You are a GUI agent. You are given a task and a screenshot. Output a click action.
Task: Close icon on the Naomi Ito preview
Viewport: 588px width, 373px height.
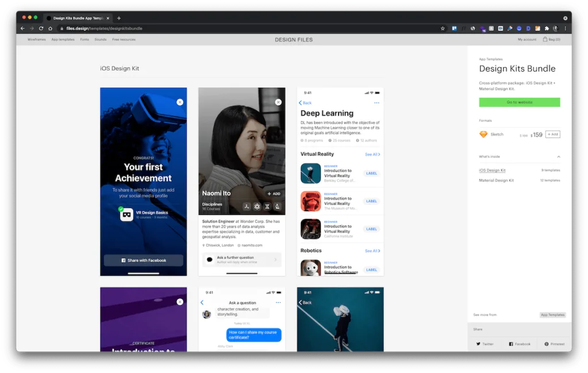tap(278, 102)
